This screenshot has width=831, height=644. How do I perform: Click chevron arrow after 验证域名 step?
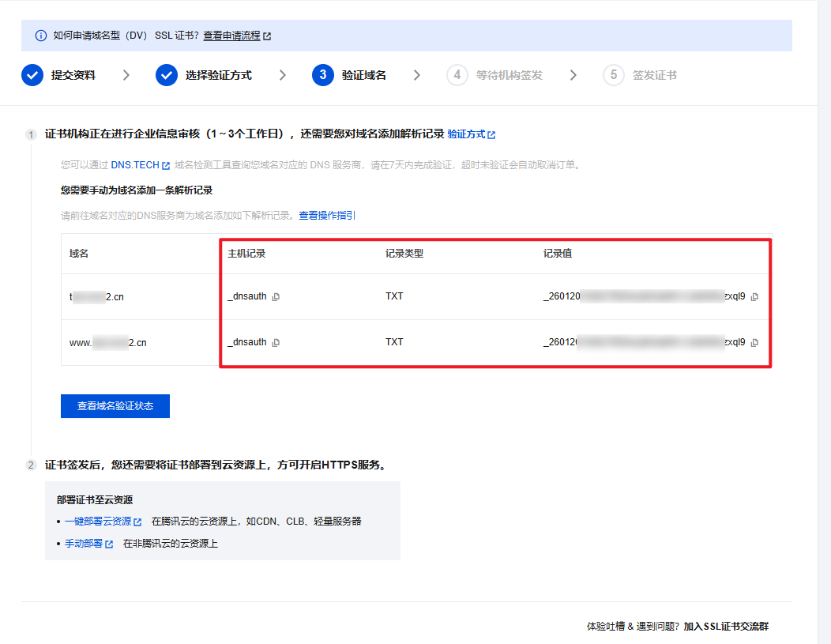[416, 75]
